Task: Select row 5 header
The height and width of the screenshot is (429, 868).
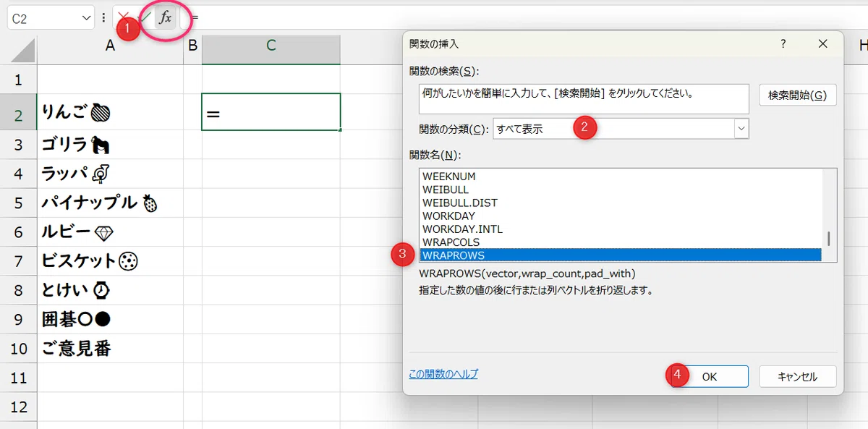Action: 18,203
